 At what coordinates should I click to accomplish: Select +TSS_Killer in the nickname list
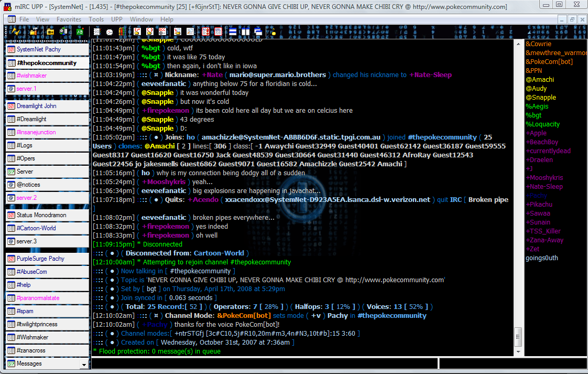[x=543, y=231]
